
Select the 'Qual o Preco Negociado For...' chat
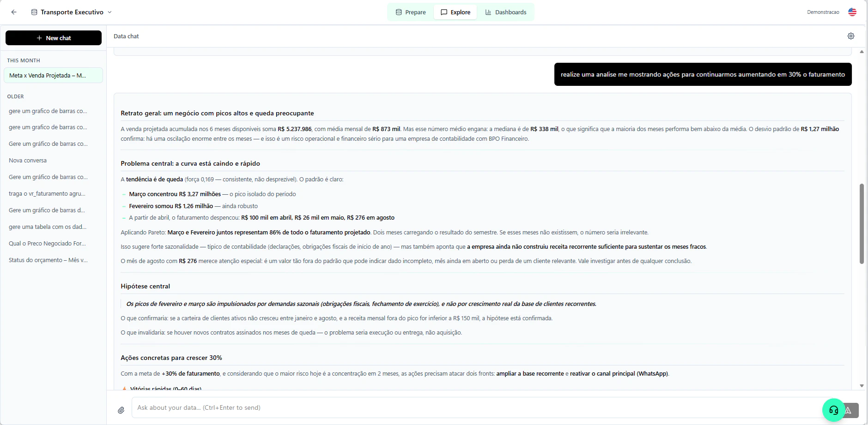(x=48, y=243)
